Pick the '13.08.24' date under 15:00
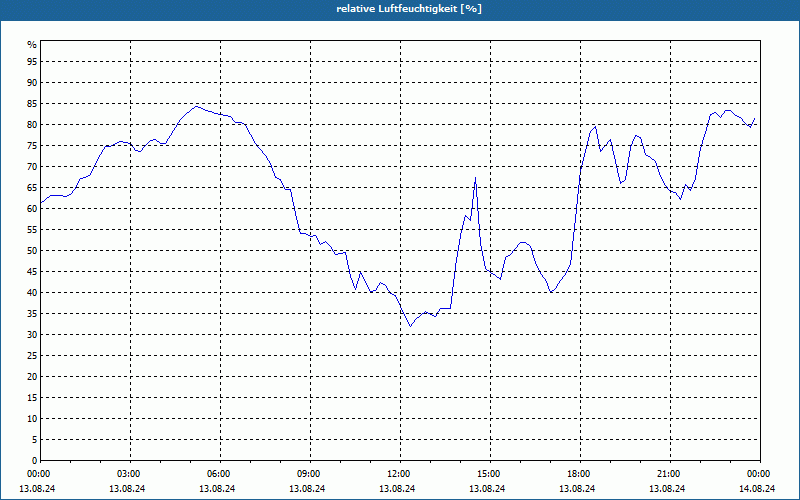800x500 pixels. [x=487, y=489]
